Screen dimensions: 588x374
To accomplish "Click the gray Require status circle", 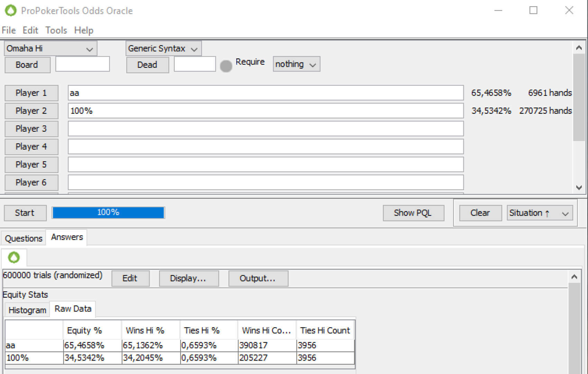I will [226, 66].
